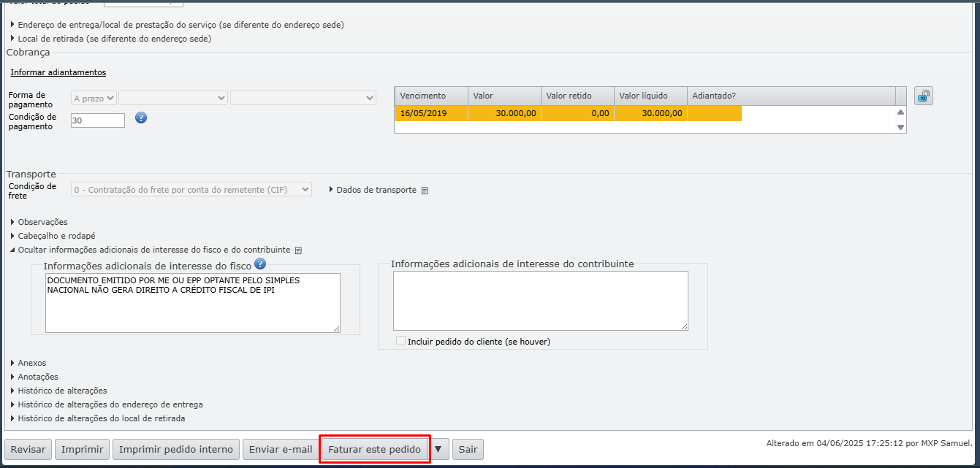980x468 pixels.
Task: Click Enviar e-mail button
Action: coord(281,449)
